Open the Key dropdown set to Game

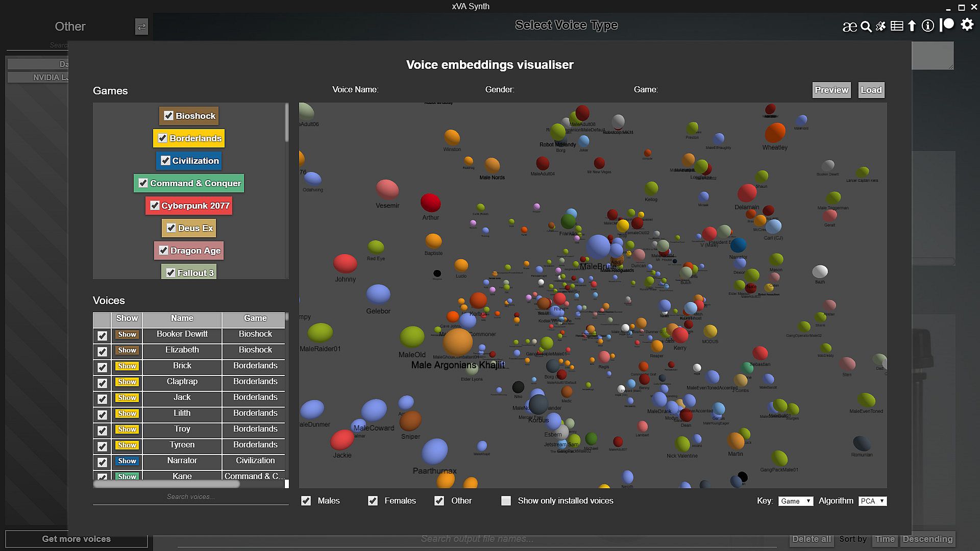(x=795, y=501)
